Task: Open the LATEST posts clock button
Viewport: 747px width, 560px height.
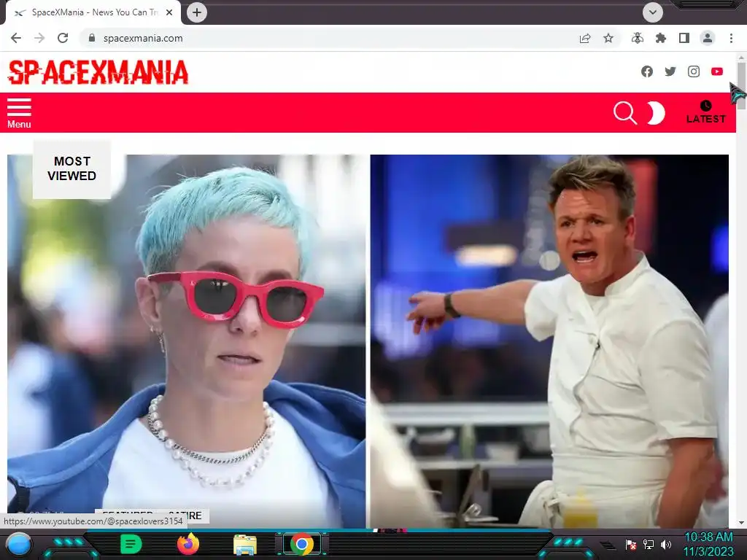Action: point(705,112)
